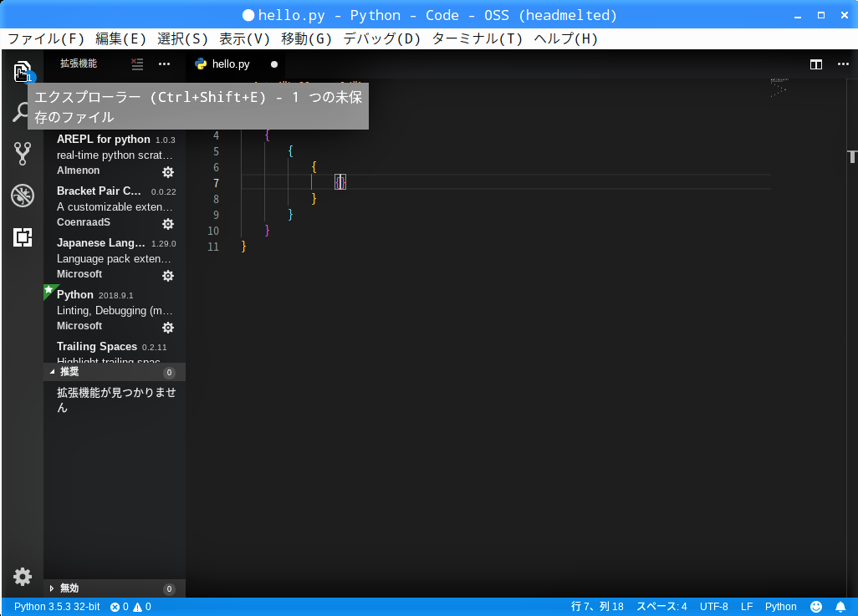858x616 pixels.
Task: Open extensions panel more actions menu
Action: [164, 64]
